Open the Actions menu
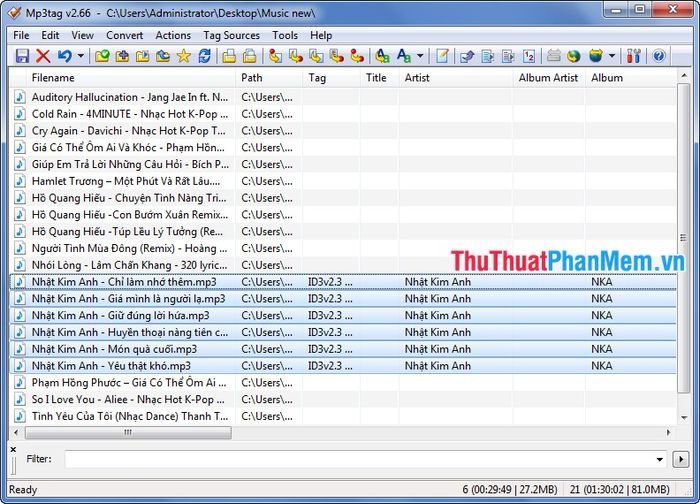 pyautogui.click(x=173, y=35)
